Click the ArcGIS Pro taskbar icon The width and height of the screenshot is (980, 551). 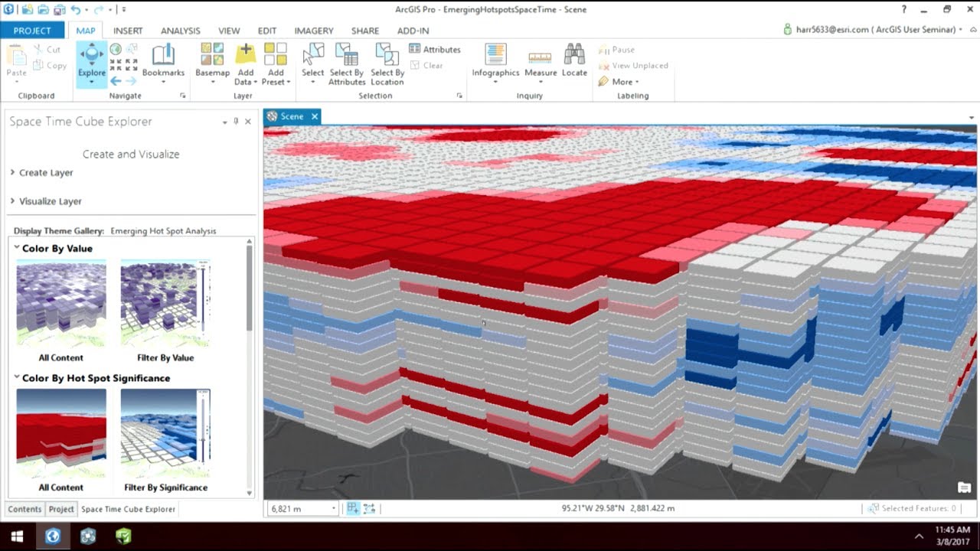[53, 536]
